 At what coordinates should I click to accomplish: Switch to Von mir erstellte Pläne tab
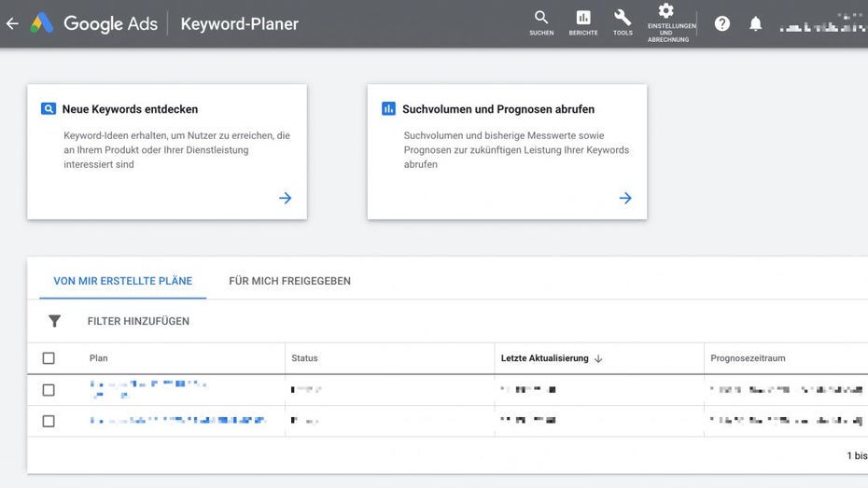click(x=123, y=281)
